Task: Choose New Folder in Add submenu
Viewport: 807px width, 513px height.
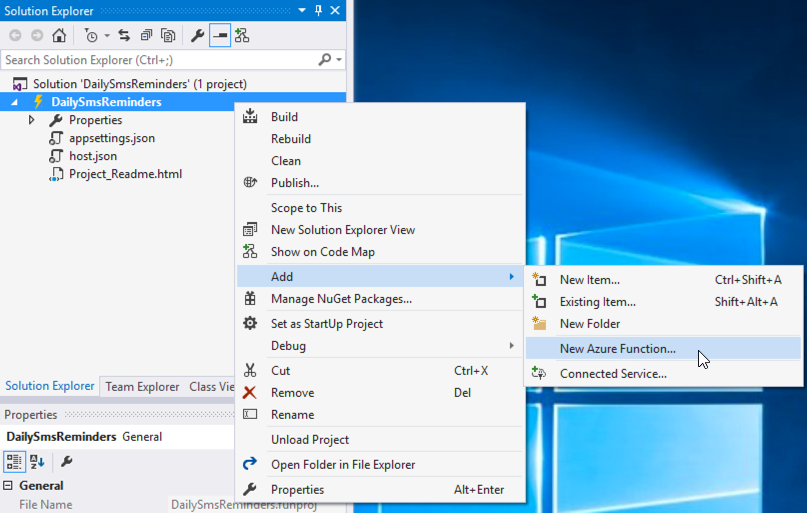Action: click(x=663, y=324)
